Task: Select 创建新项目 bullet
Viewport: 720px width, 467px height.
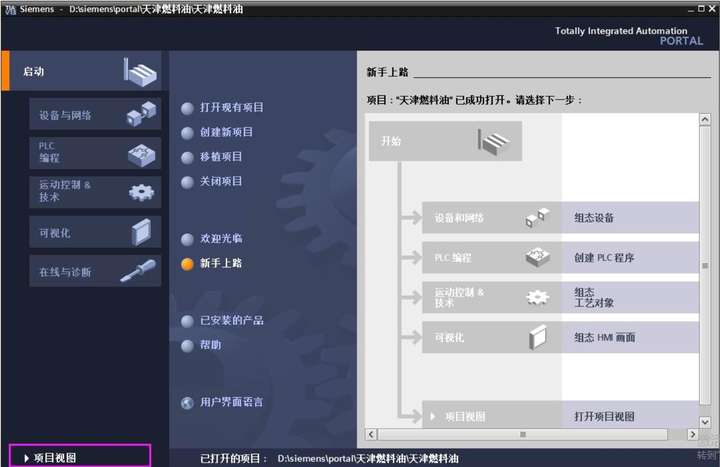Action: point(187,133)
